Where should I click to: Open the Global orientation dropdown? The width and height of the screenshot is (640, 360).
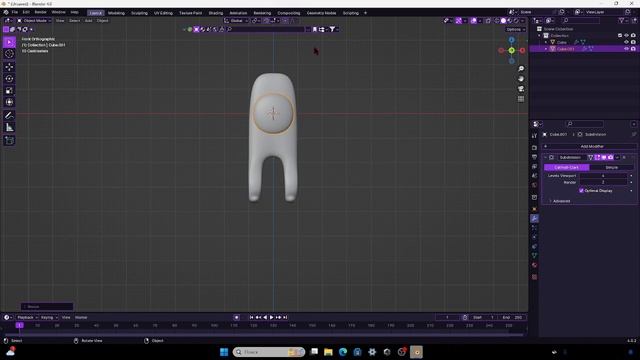coord(236,20)
